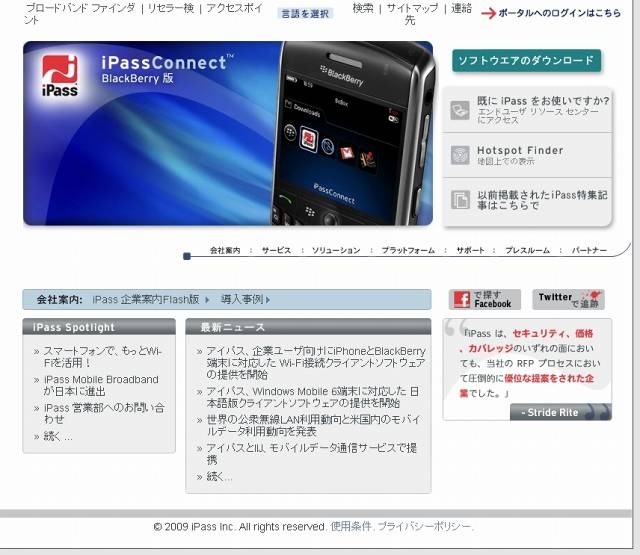
Task: Open the プライバシーポリシー footer link
Action: (x=424, y=526)
